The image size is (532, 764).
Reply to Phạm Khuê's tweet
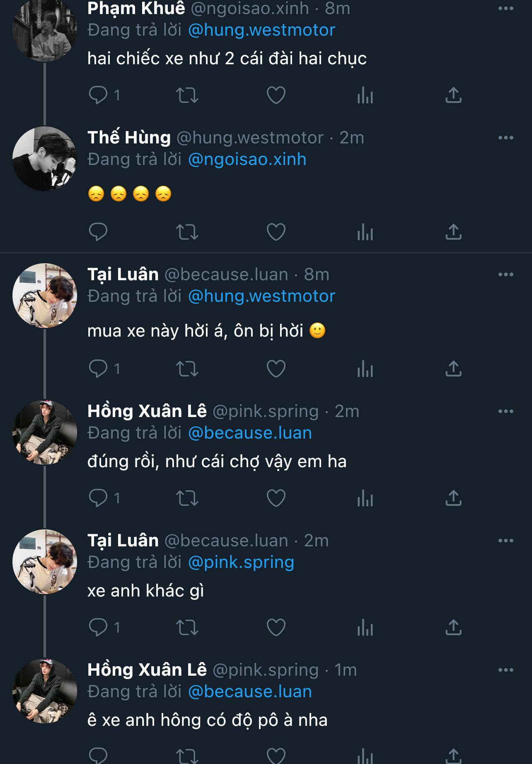98,95
